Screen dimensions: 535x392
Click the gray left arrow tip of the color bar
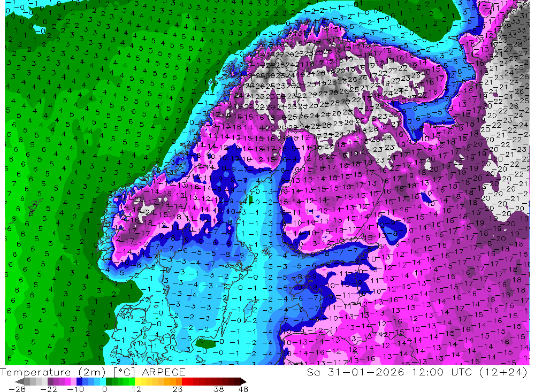19,381
